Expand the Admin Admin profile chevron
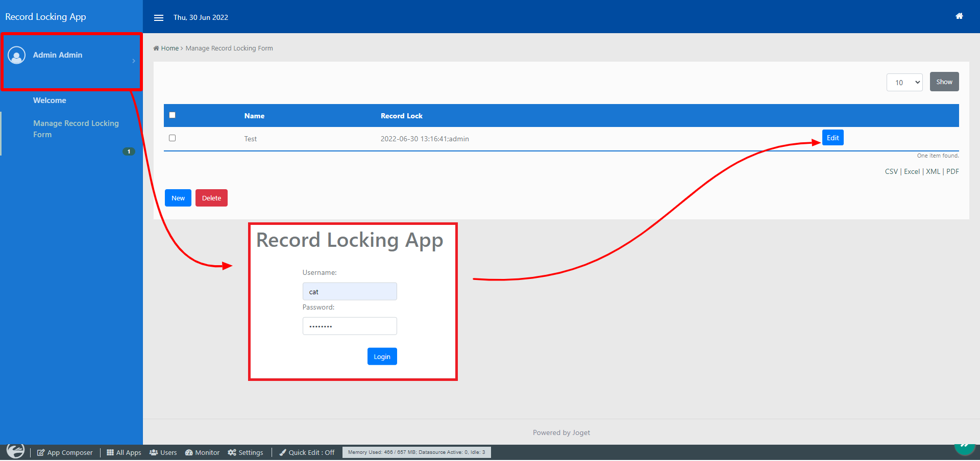Screen dimensions: 980x461 click(x=134, y=61)
